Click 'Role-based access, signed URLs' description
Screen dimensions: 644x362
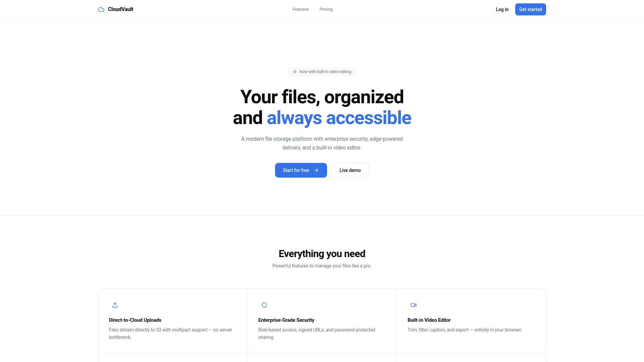coord(317,334)
